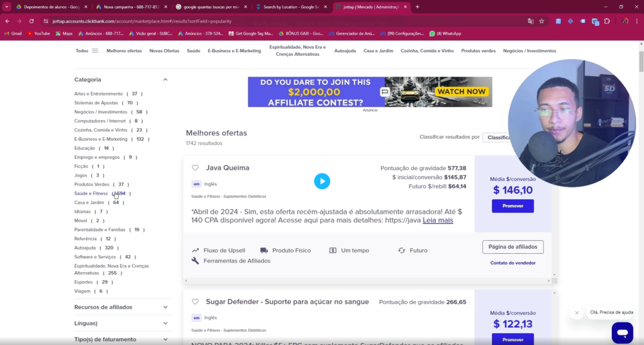Image resolution: width=644 pixels, height=345 pixels.
Task: Click the Fluxo de Upsell trend icon
Action: [x=196, y=250]
